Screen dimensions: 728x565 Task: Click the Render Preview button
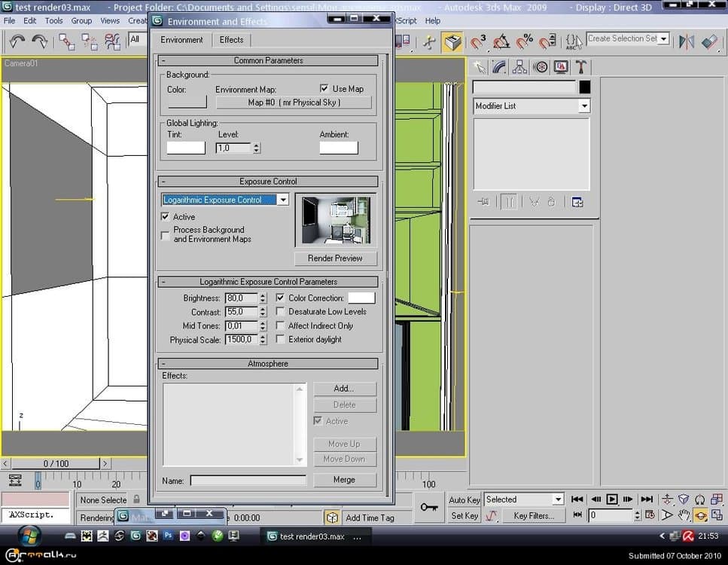(335, 258)
